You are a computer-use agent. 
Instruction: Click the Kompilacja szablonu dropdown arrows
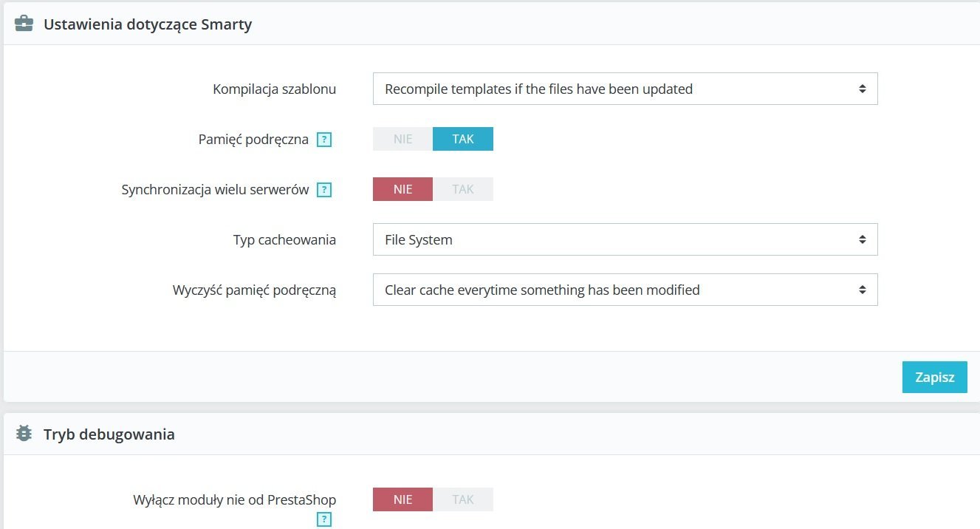(862, 89)
